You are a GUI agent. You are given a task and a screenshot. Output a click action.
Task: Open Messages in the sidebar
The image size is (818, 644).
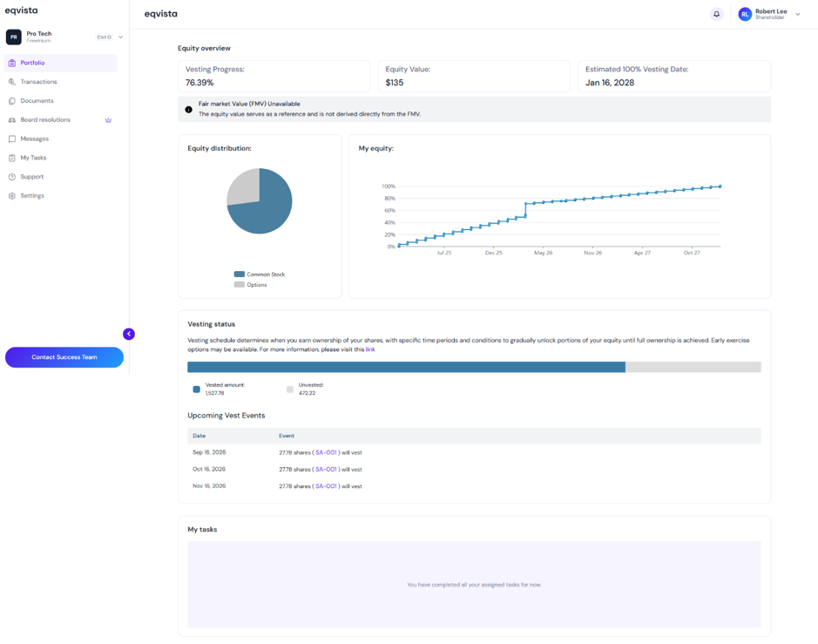(60, 139)
